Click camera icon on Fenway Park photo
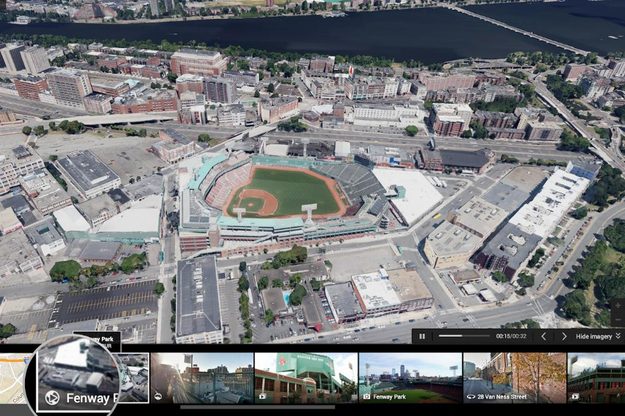The height and width of the screenshot is (416, 625). (x=366, y=397)
